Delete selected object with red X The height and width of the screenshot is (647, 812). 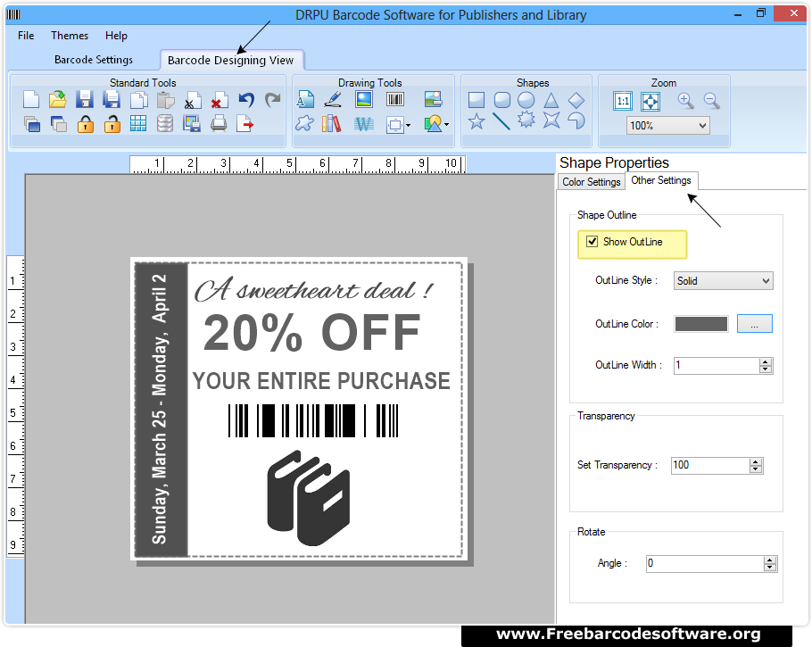point(220,99)
